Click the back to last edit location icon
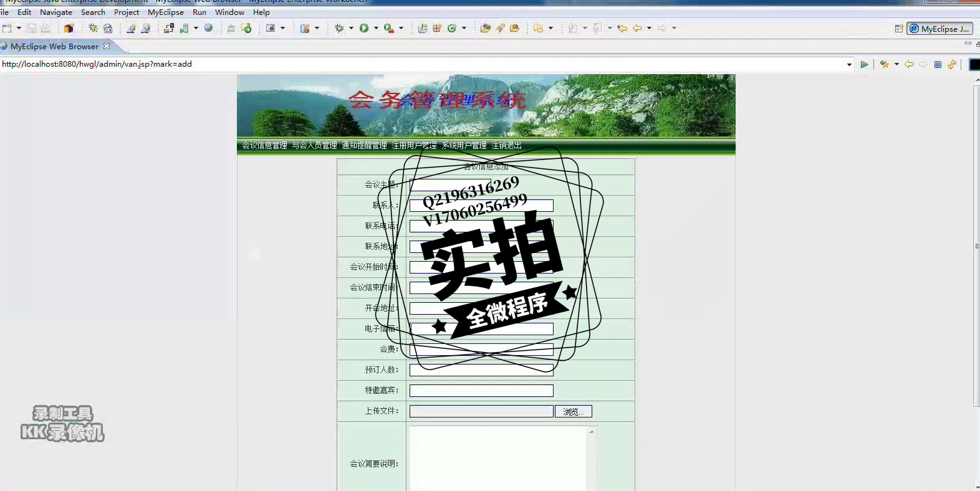Viewport: 980px width, 491px height. click(x=622, y=28)
